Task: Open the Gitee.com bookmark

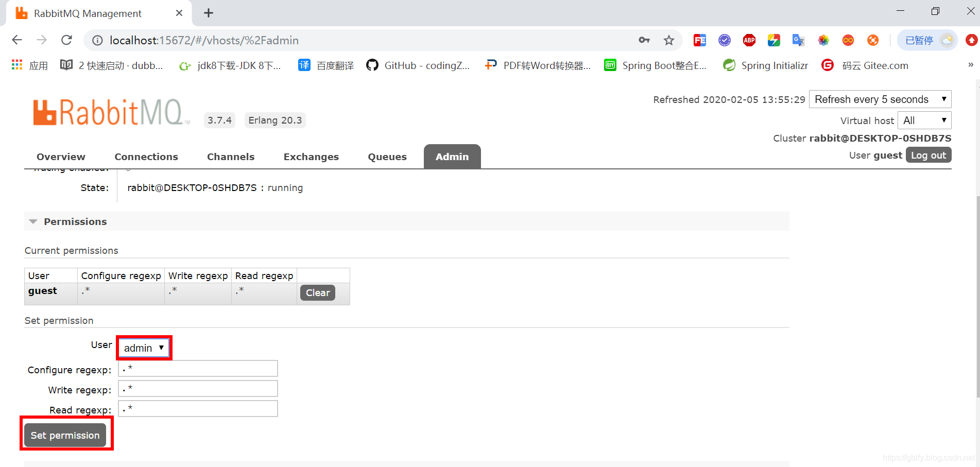Action: [x=865, y=65]
